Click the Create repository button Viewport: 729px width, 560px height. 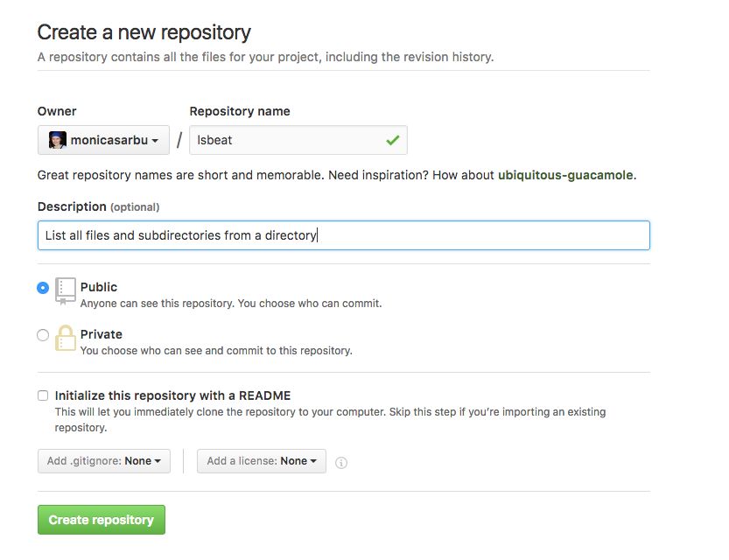[102, 520]
